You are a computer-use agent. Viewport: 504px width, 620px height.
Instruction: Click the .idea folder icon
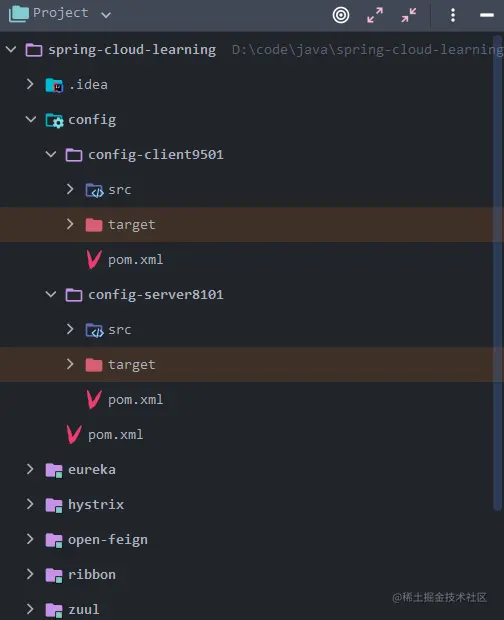[x=54, y=85]
